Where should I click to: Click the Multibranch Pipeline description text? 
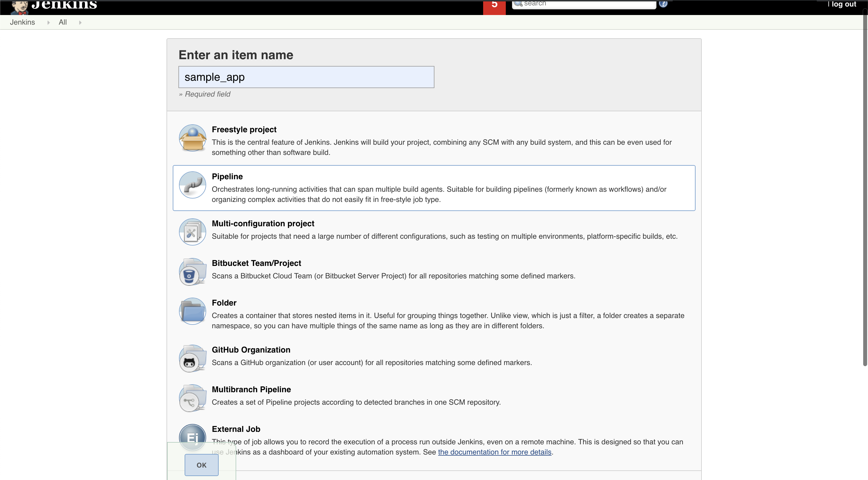tap(356, 402)
